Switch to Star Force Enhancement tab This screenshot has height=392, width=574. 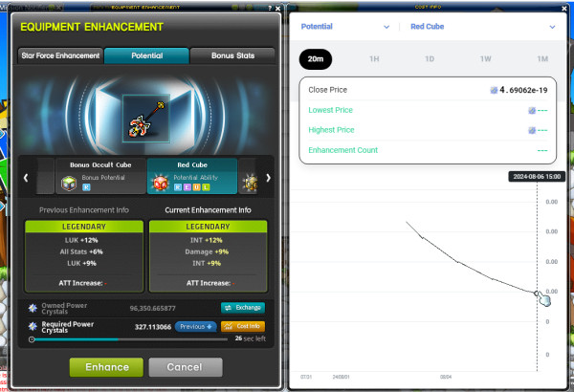[60, 55]
